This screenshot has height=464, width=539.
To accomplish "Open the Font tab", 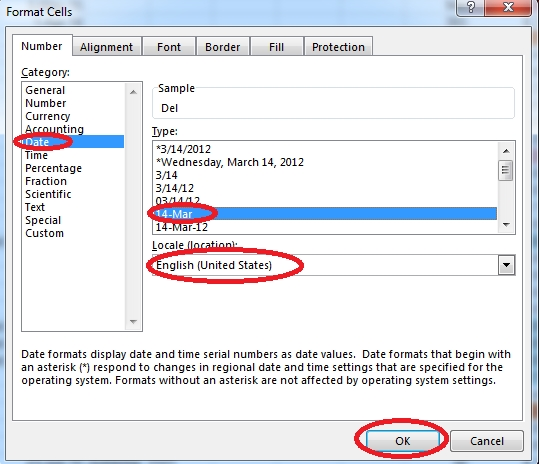I will click(169, 47).
